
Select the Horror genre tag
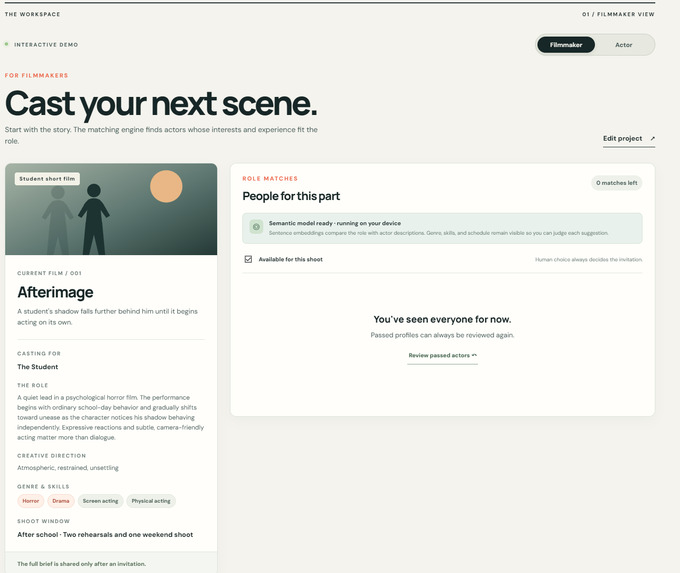tap(31, 501)
